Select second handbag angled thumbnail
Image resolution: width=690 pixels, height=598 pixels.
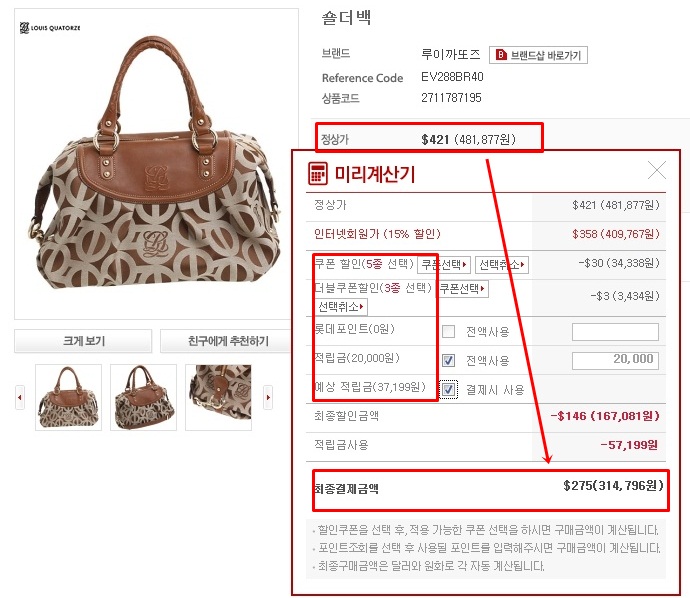[x=143, y=397]
